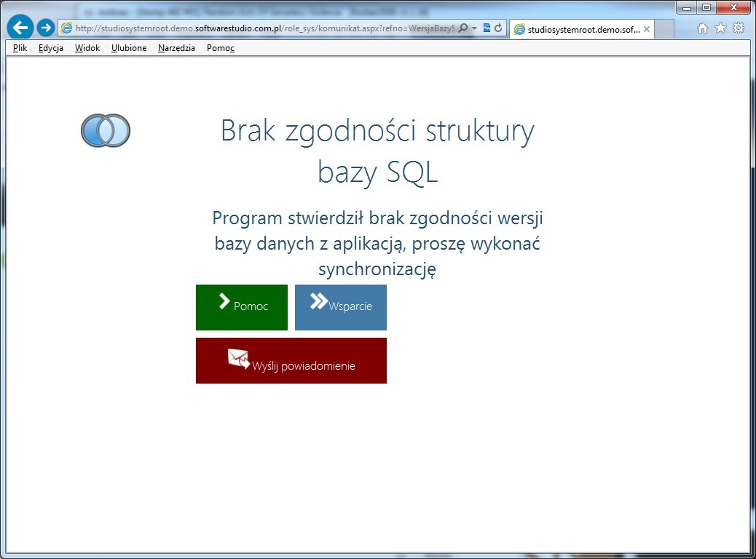This screenshot has height=559, width=756.
Task: Click the double-chevron icon on Wsparcie tile
Action: tap(319, 301)
